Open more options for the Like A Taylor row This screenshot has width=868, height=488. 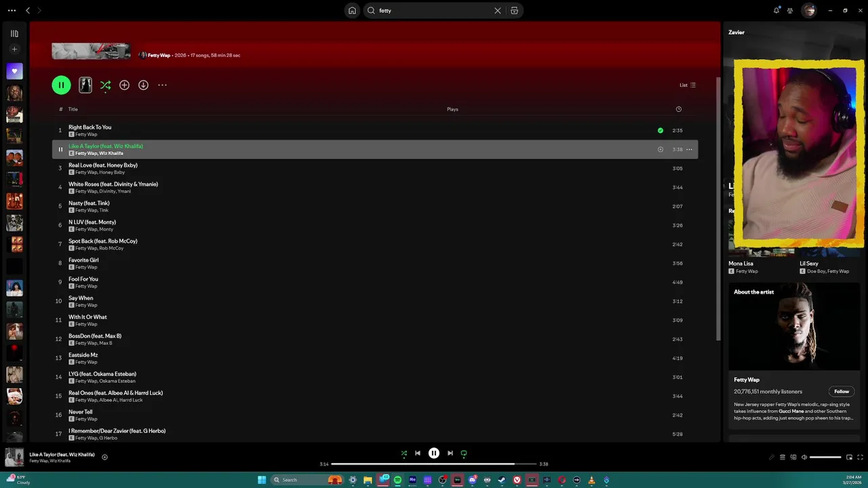click(689, 149)
